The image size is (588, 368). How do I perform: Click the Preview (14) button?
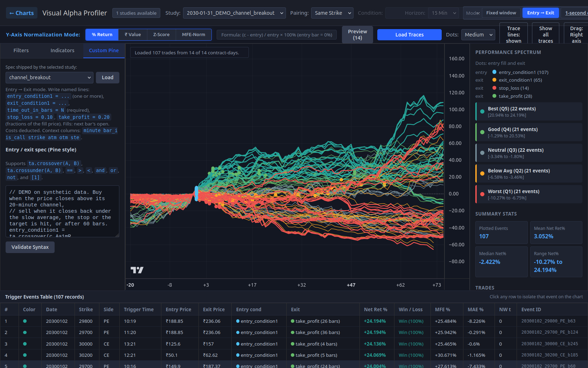(357, 35)
